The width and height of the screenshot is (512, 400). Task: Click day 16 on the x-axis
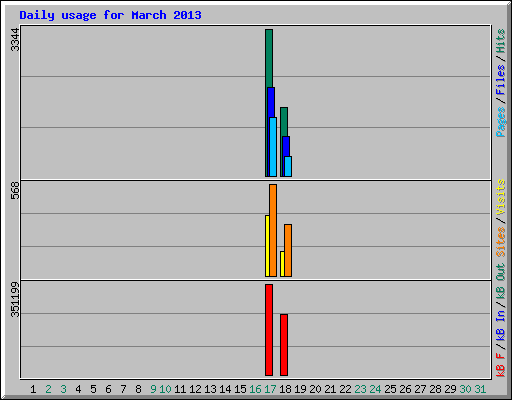(x=255, y=389)
